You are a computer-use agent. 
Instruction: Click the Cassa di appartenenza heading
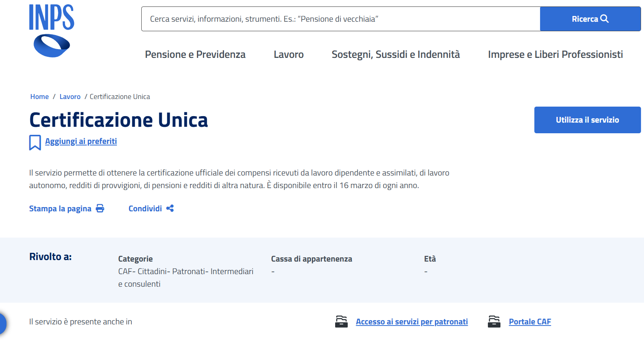point(312,259)
